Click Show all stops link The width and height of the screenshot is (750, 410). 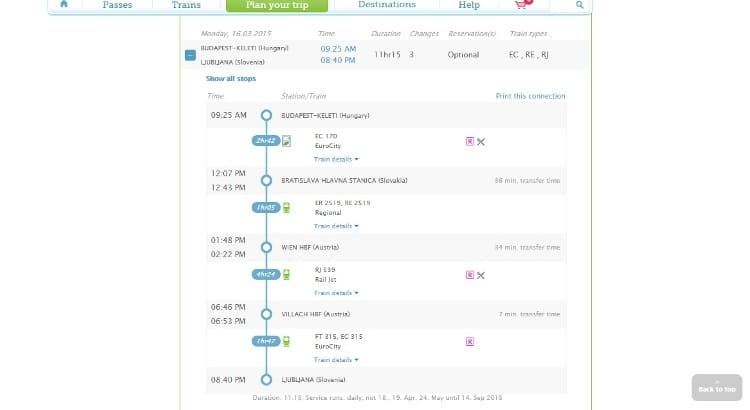[231, 78]
